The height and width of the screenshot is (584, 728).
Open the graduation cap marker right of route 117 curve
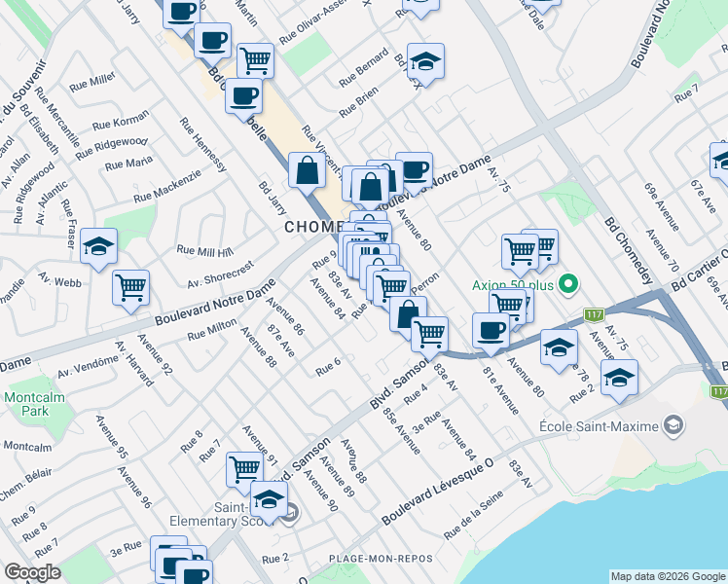pyautogui.click(x=559, y=348)
